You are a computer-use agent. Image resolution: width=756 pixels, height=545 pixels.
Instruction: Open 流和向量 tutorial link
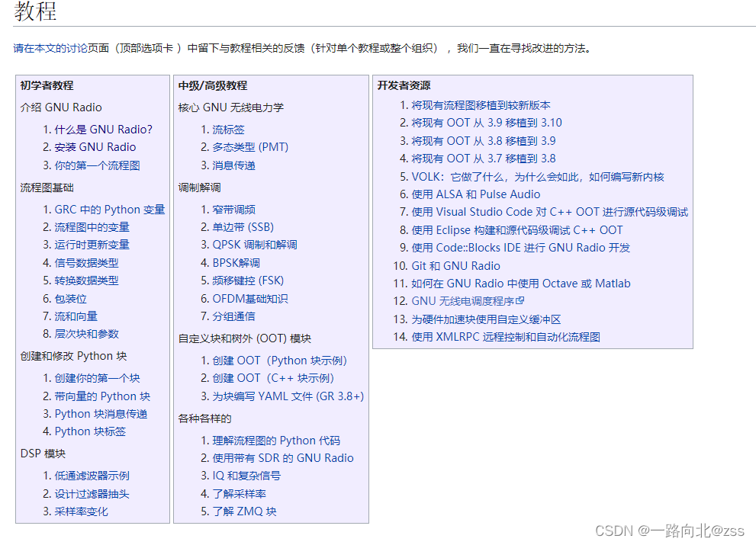coord(76,316)
